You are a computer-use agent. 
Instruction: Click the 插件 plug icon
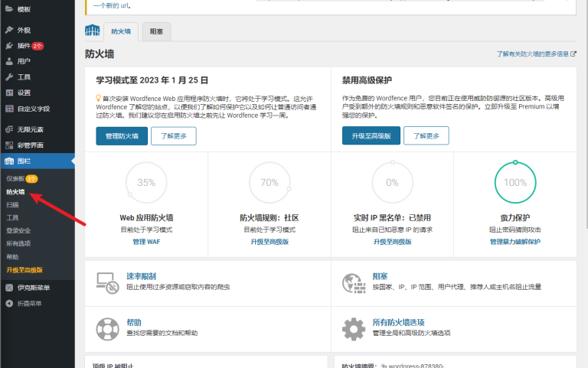click(x=9, y=46)
